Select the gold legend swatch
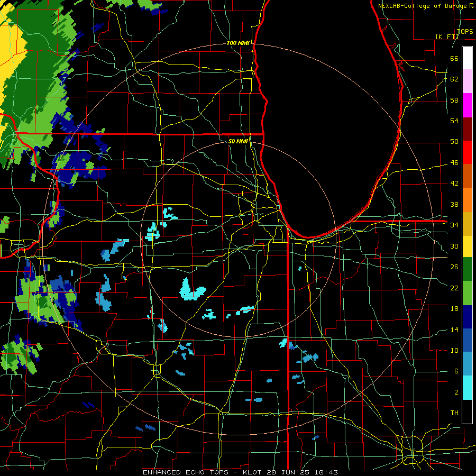Image resolution: width=476 pixels, height=476 pixels. coord(467,223)
